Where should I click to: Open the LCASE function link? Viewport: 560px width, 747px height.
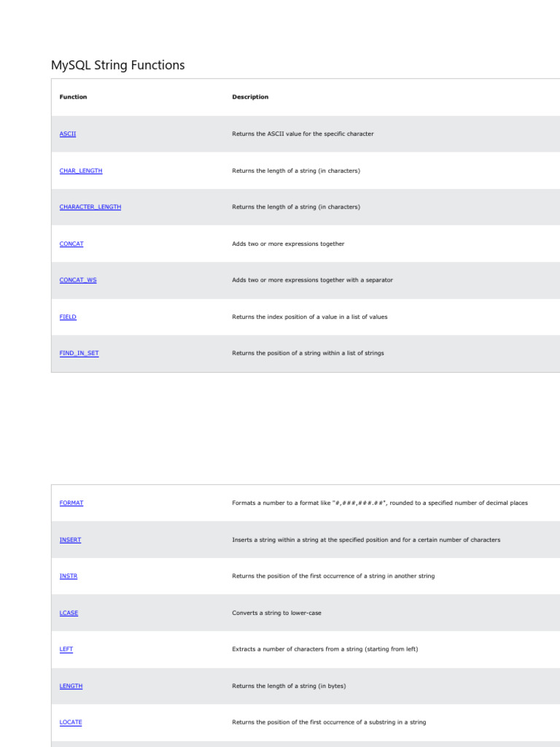point(69,613)
